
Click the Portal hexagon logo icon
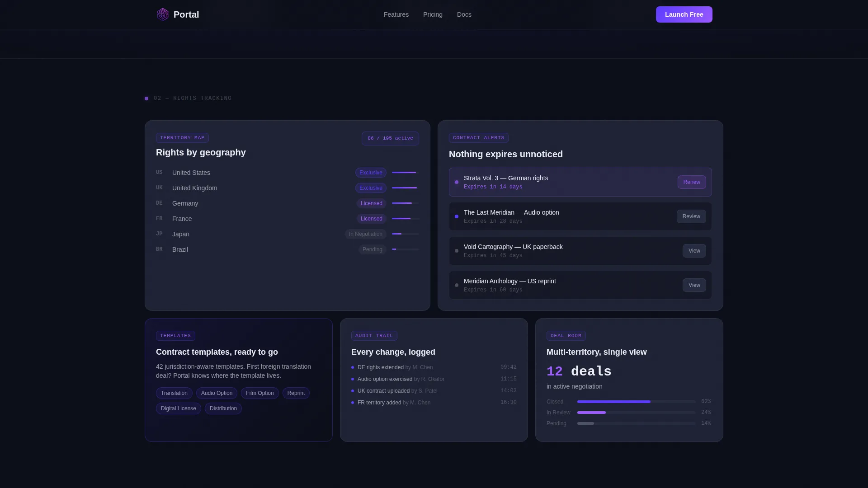pyautogui.click(x=163, y=14)
